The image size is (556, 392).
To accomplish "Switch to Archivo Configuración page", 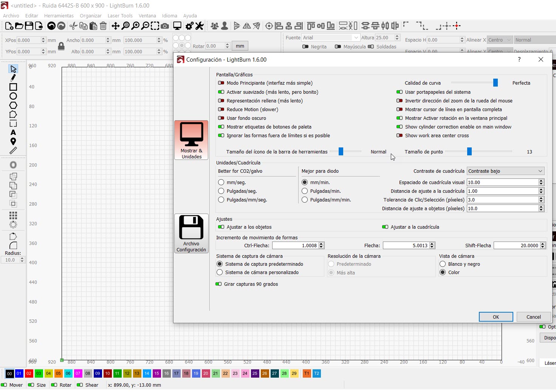I will pos(191,233).
